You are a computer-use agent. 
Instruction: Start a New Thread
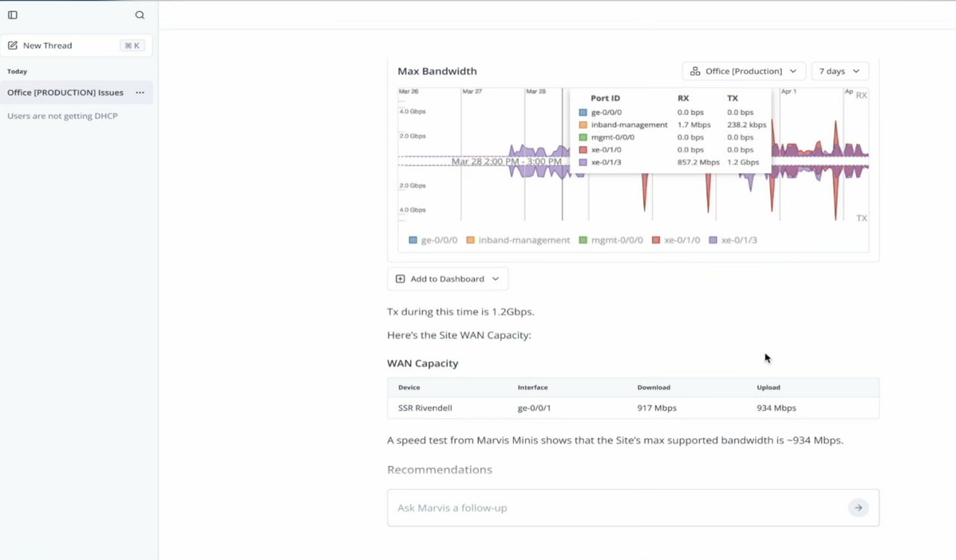click(46, 45)
